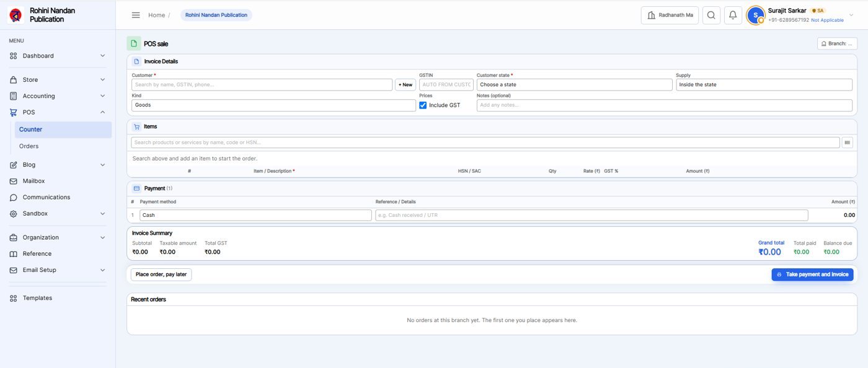
Task: Click the Dashboard grid icon
Action: pos(14,56)
